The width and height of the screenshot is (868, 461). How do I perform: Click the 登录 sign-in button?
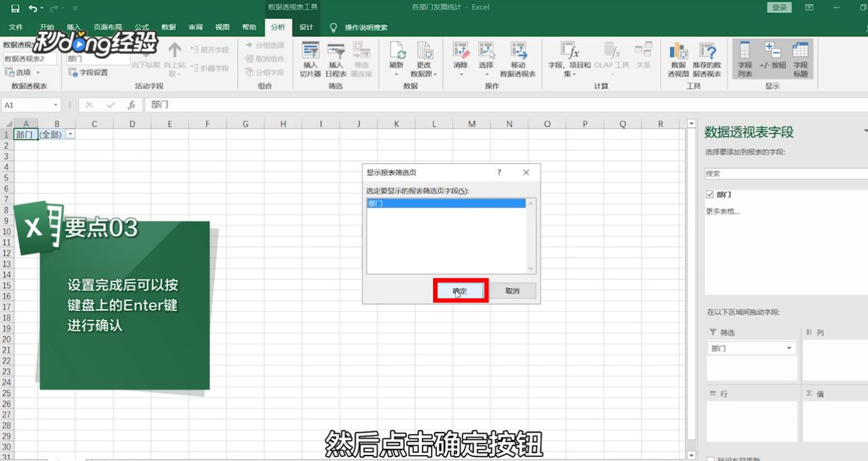click(x=779, y=7)
